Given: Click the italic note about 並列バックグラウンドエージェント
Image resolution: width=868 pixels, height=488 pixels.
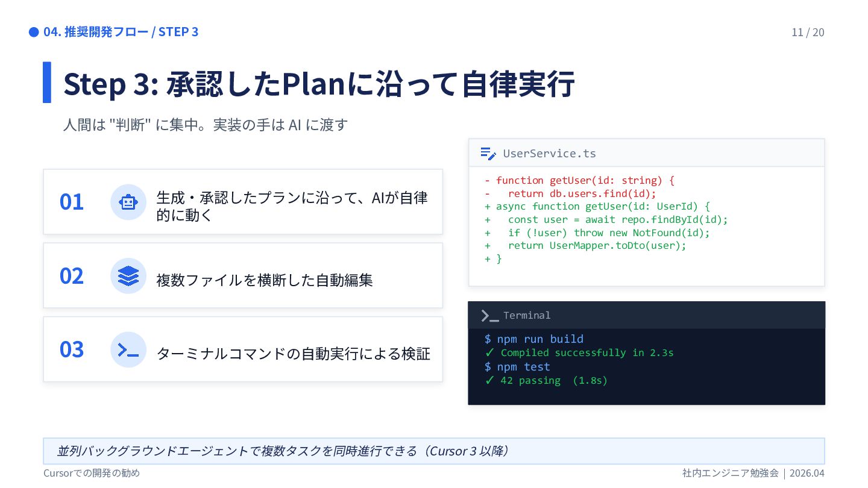Looking at the screenshot, I should [x=283, y=451].
